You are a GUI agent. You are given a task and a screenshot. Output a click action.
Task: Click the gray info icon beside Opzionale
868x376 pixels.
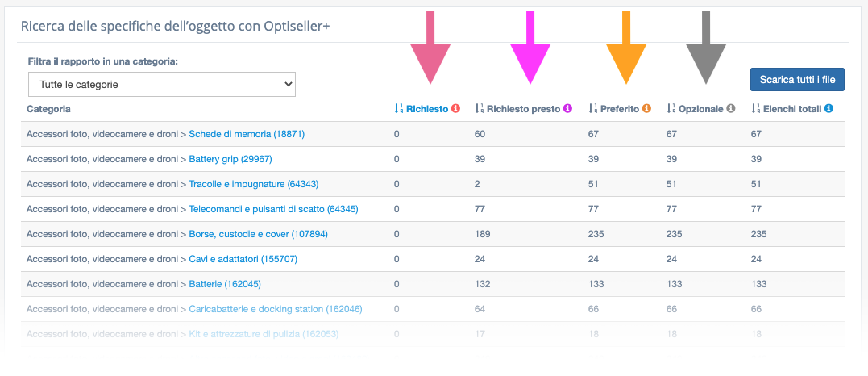(731, 109)
